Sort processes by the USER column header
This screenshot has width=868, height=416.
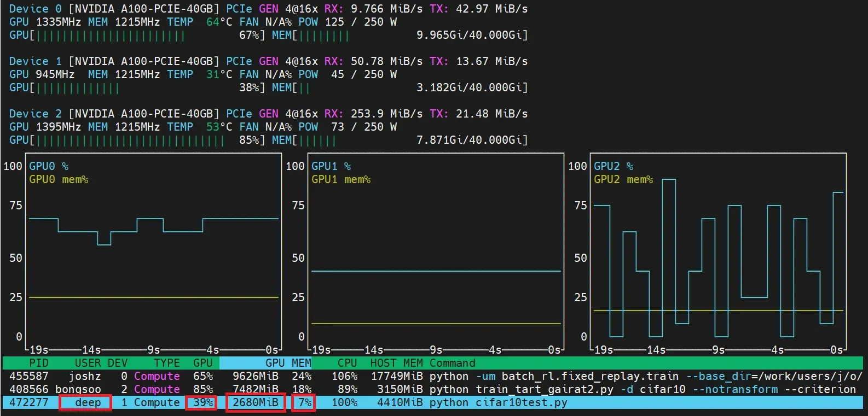click(x=88, y=363)
